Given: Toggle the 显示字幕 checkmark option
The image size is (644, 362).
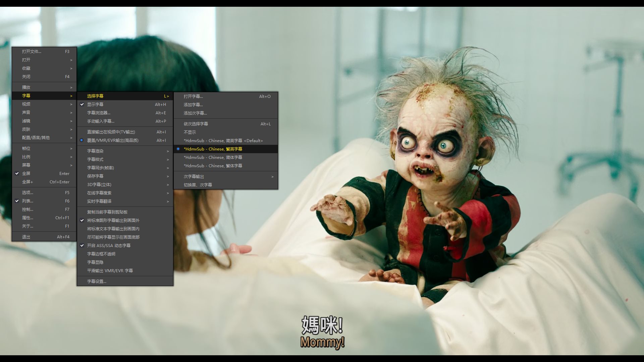Looking at the screenshot, I should click(x=95, y=104).
